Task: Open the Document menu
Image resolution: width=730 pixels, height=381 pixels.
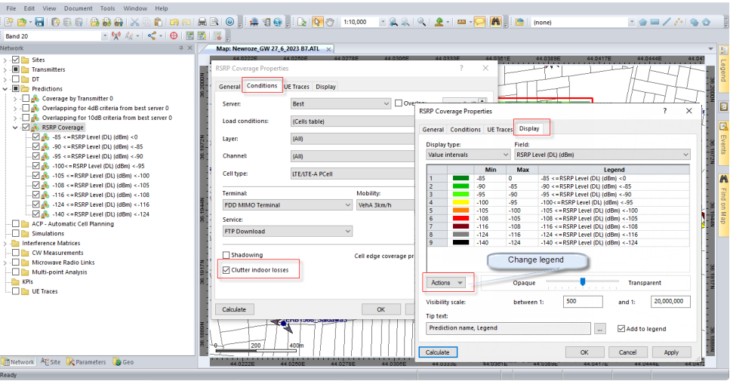Action: point(78,8)
